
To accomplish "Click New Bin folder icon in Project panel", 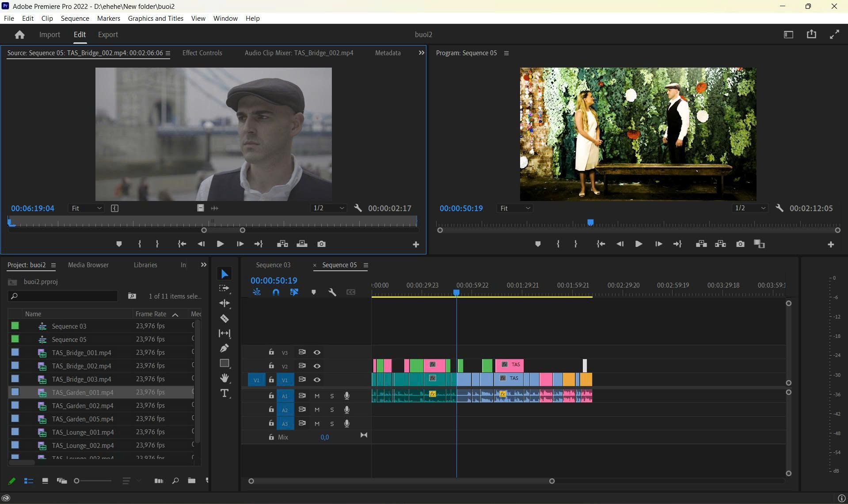I will (x=191, y=481).
